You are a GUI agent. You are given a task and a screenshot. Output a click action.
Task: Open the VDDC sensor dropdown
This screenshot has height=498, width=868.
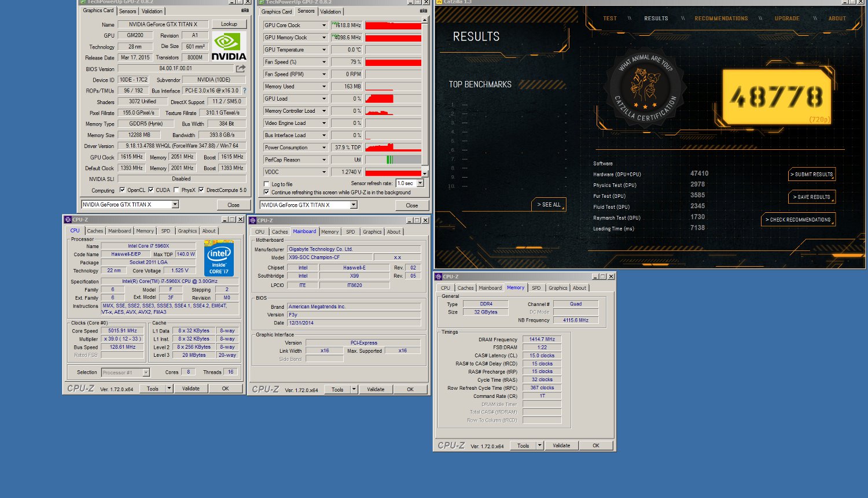[x=324, y=172]
